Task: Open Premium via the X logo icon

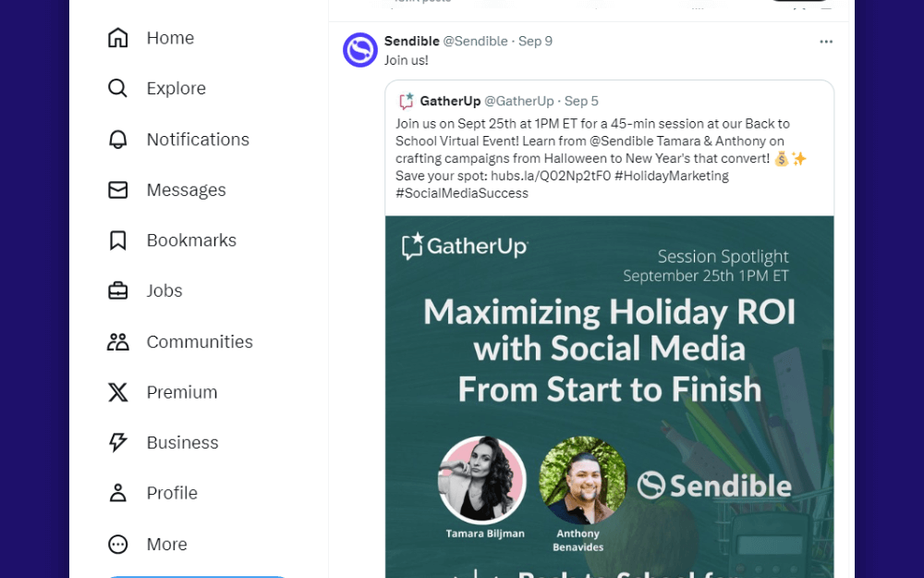Action: [117, 392]
